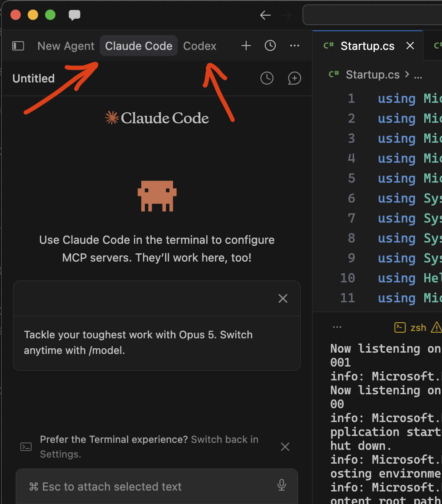Click the search bar in title bar
The width and height of the screenshot is (442, 504).
[x=372, y=15]
